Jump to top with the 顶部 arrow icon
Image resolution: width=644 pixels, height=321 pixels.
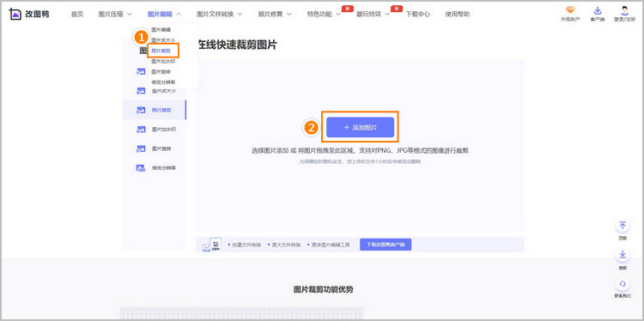pos(623,226)
